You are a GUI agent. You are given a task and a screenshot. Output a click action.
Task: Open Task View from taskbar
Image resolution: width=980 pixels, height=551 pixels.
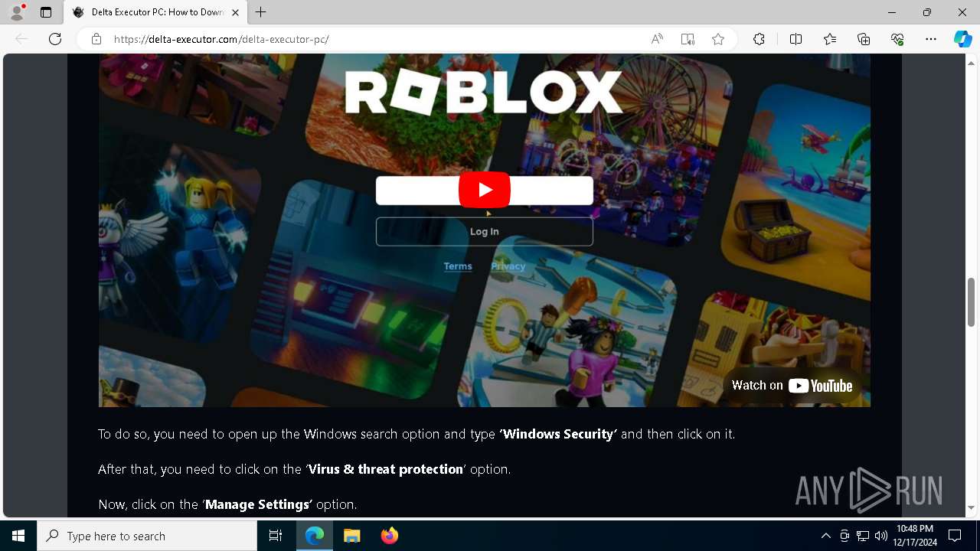pyautogui.click(x=276, y=536)
